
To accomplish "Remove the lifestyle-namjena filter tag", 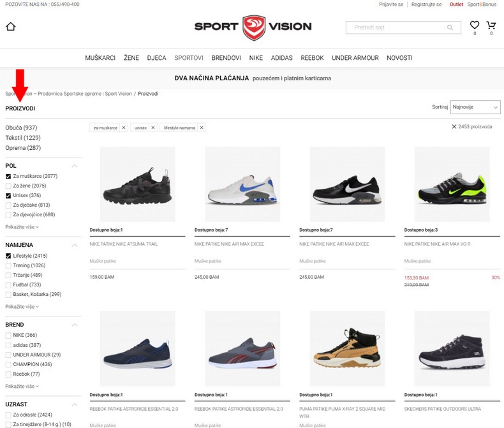I will pyautogui.click(x=202, y=128).
